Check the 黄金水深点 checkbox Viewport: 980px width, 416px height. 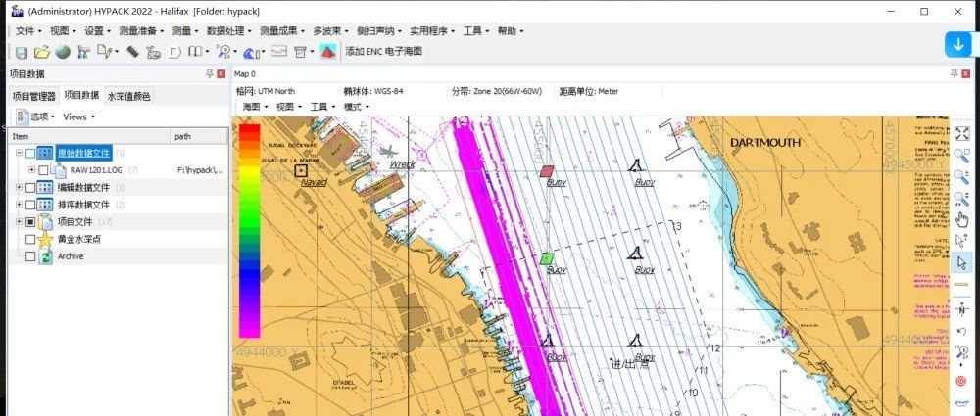coord(30,239)
